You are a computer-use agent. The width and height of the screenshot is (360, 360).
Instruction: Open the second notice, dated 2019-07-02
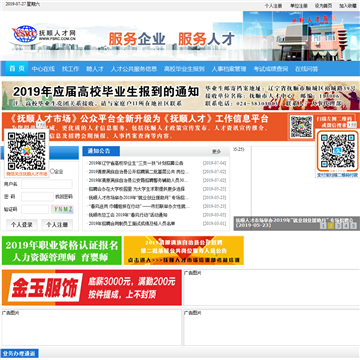point(139,172)
